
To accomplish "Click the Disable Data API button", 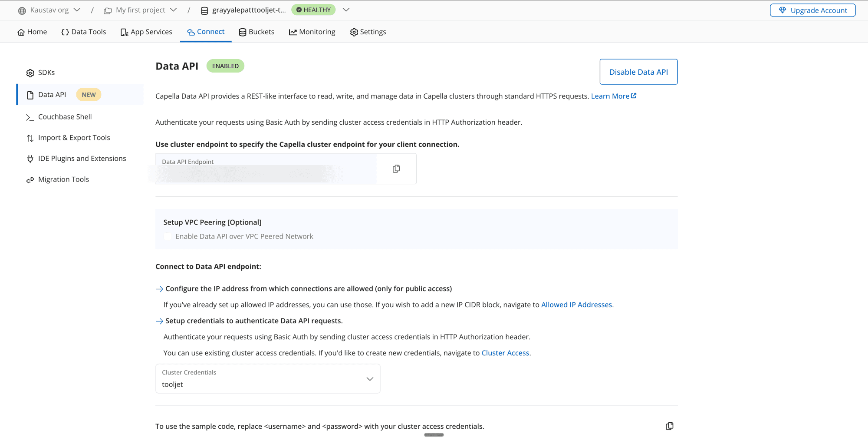I will [638, 72].
